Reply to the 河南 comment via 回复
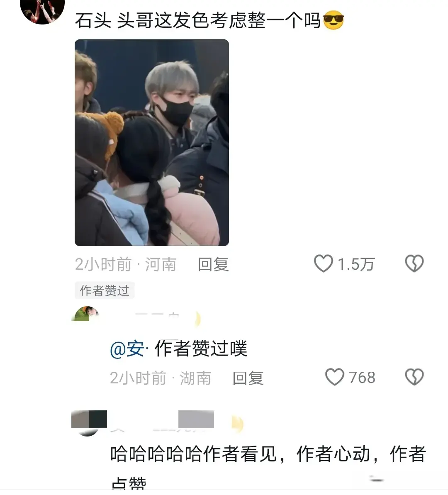Image resolution: width=448 pixels, height=495 pixels. pos(213,264)
